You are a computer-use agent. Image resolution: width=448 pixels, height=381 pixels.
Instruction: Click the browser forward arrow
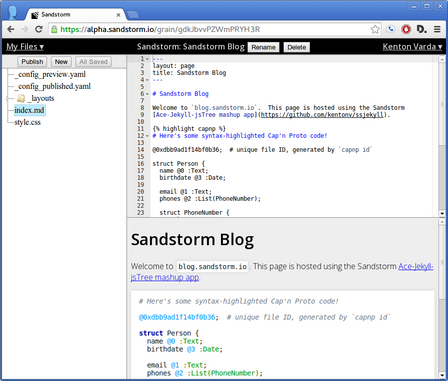point(25,29)
